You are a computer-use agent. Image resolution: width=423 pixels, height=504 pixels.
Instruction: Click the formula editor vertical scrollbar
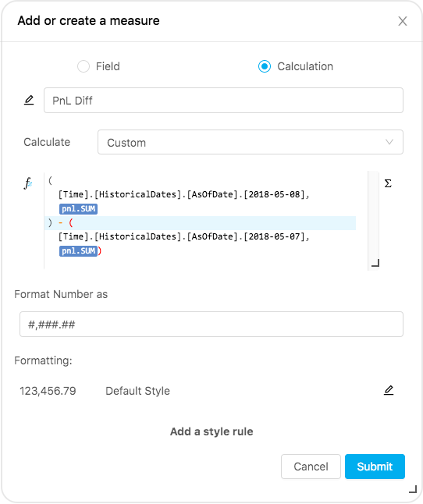[373, 221]
